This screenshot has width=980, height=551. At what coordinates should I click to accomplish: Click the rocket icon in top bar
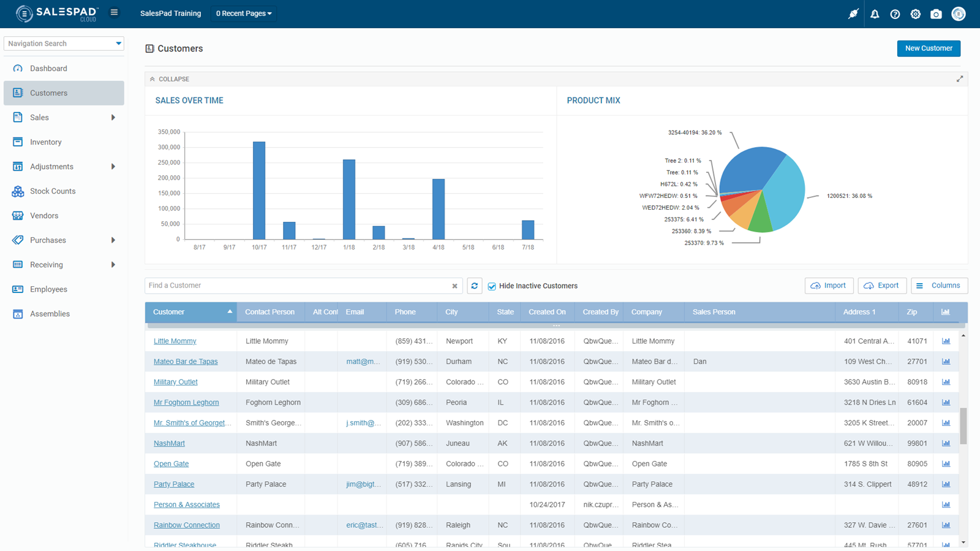point(853,14)
